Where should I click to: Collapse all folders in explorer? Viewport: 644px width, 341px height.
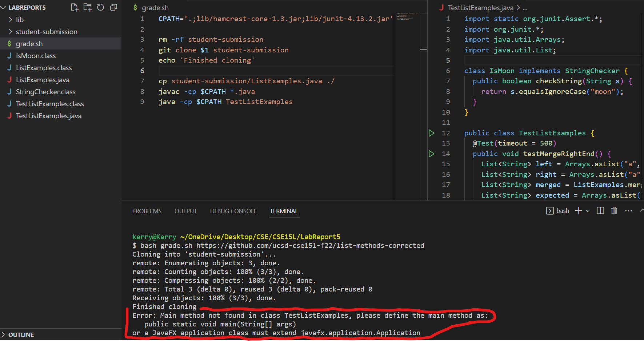pyautogui.click(x=113, y=7)
